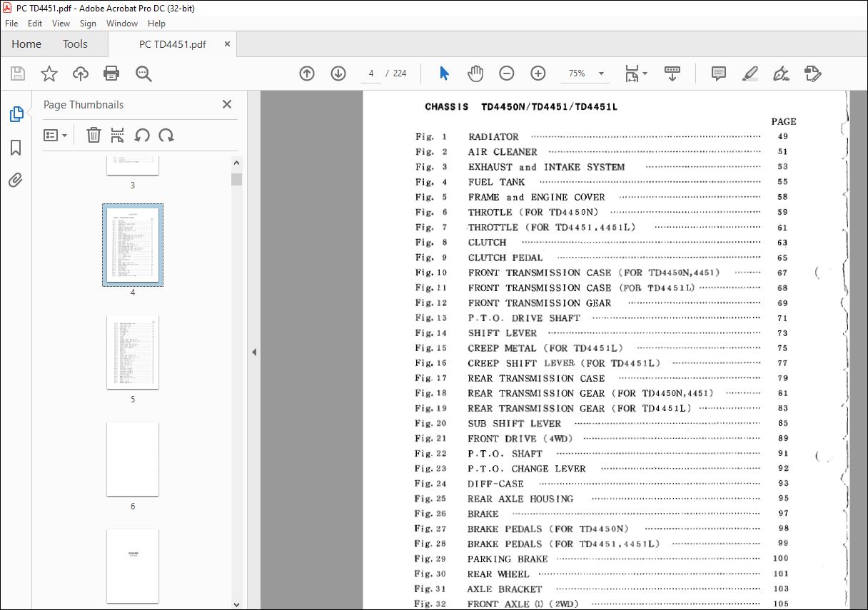The width and height of the screenshot is (868, 610).
Task: Open the Attachments paperclip panel
Action: (16, 181)
